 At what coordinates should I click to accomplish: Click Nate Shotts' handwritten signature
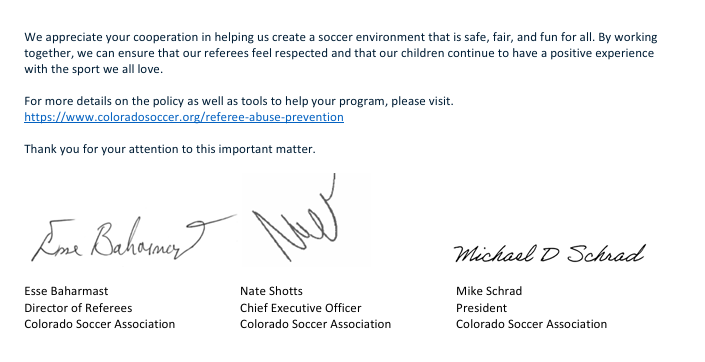[x=294, y=218]
